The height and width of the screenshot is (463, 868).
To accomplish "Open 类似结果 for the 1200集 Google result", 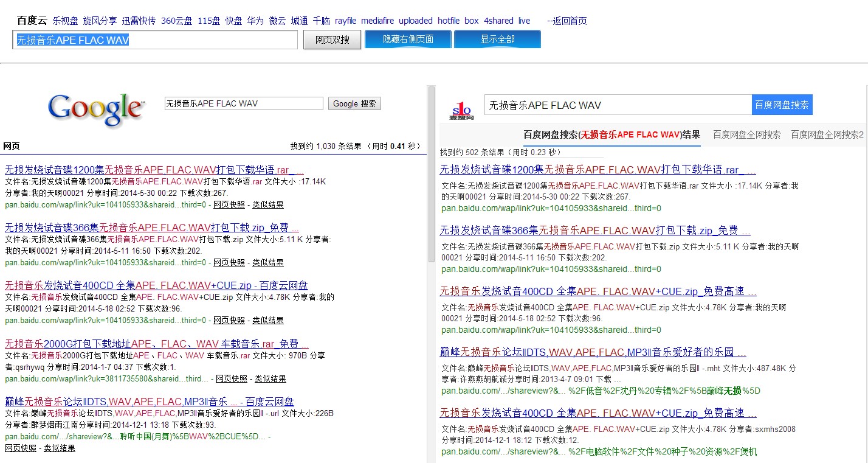I will tap(268, 205).
